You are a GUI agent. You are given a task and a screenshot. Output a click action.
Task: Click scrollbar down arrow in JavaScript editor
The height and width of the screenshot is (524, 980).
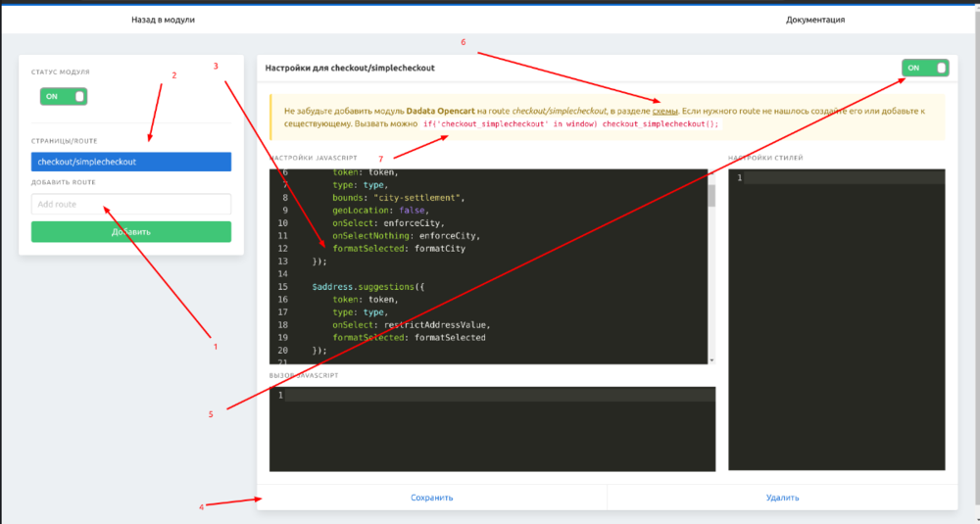711,359
